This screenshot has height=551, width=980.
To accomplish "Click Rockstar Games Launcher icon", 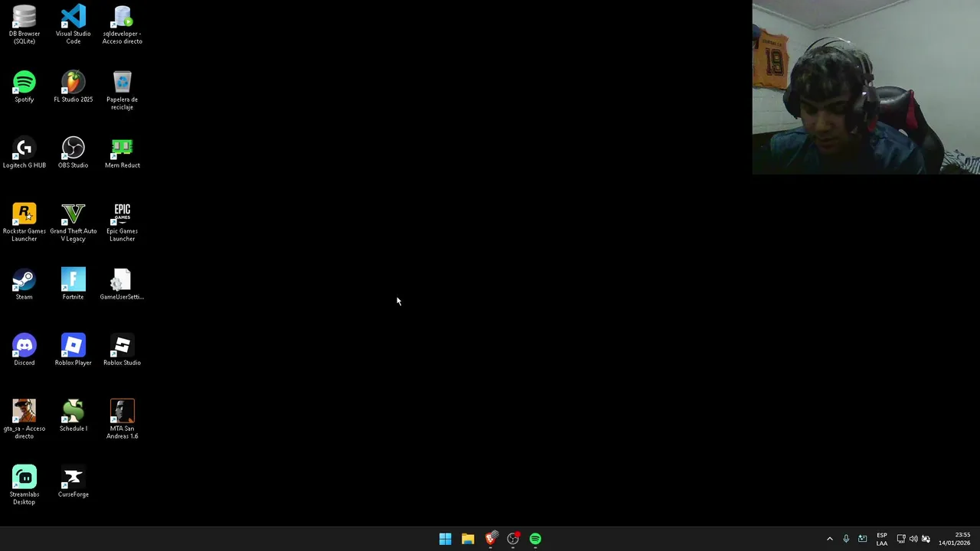I will point(24,222).
